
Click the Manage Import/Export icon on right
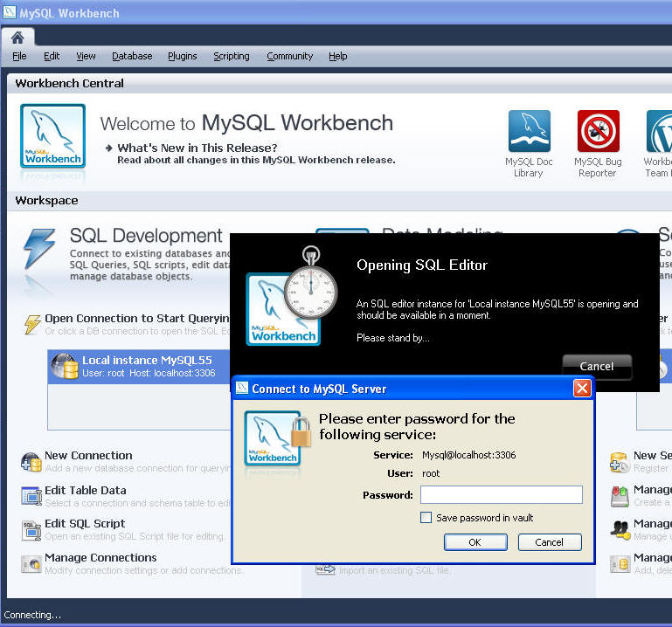pyautogui.click(x=620, y=497)
